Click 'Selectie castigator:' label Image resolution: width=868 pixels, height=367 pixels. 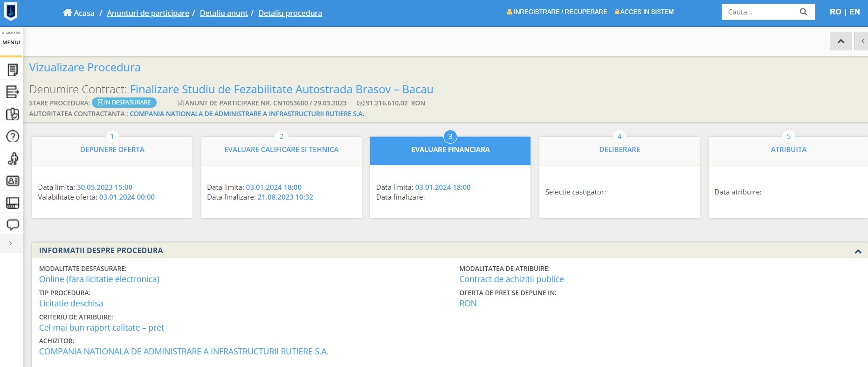[576, 192]
